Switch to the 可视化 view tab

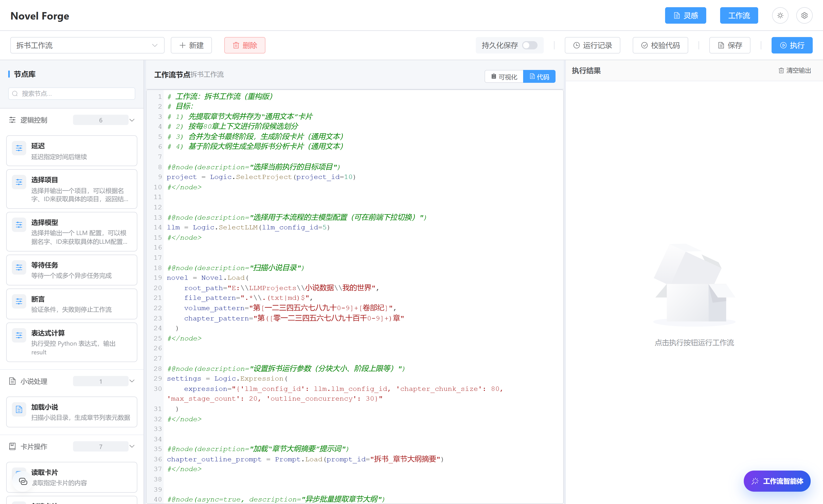click(x=504, y=76)
